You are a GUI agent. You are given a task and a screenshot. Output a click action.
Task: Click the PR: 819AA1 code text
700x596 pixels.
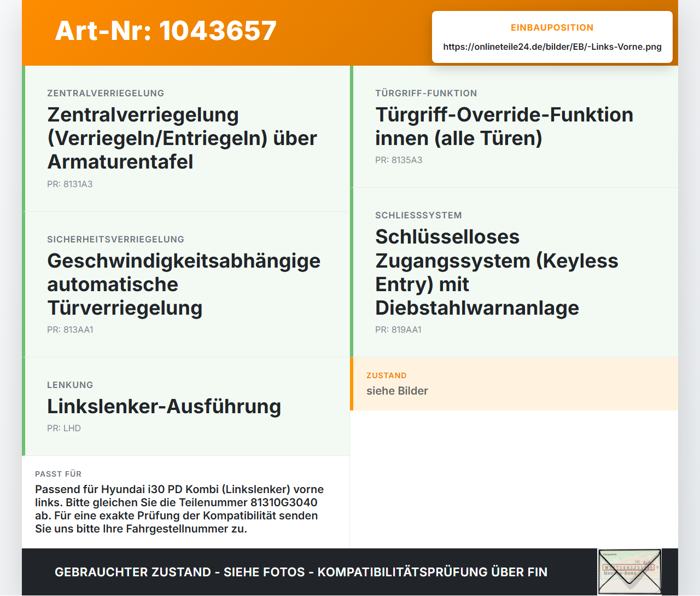(398, 330)
